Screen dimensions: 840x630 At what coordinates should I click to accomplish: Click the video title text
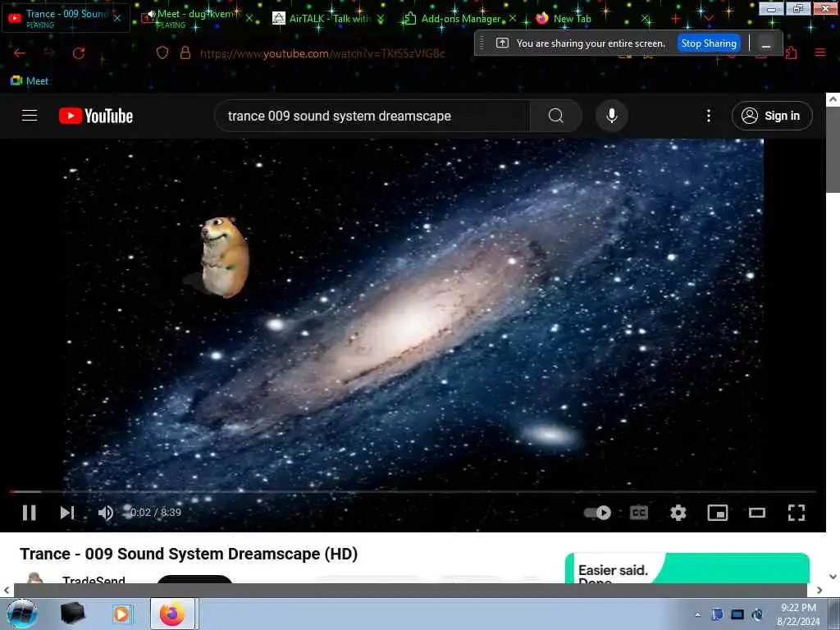(x=189, y=554)
